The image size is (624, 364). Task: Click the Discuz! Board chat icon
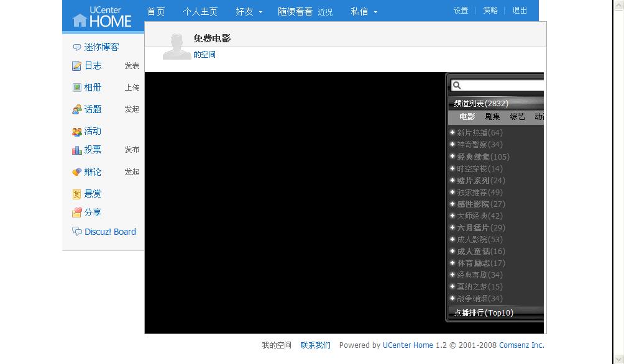point(77,231)
